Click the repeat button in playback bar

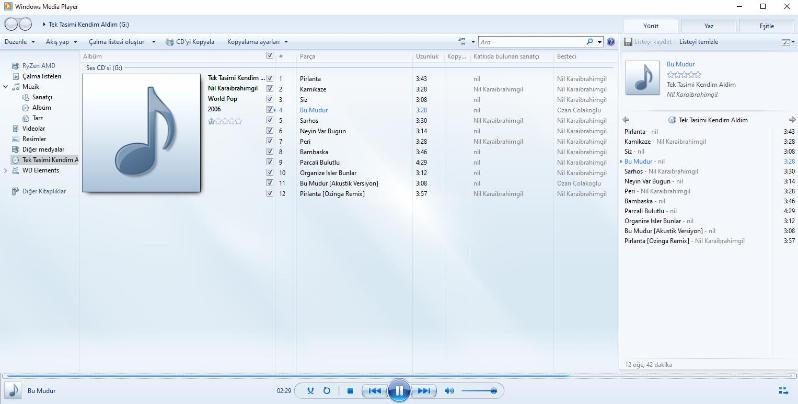[327, 390]
